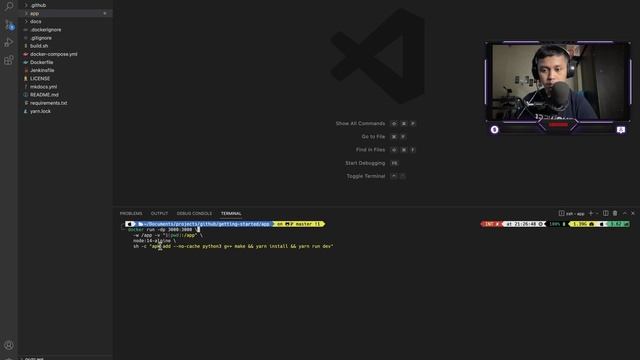Open docker-compose.yml in the explorer
Image resolution: width=640 pixels, height=360 pixels.
pos(53,54)
